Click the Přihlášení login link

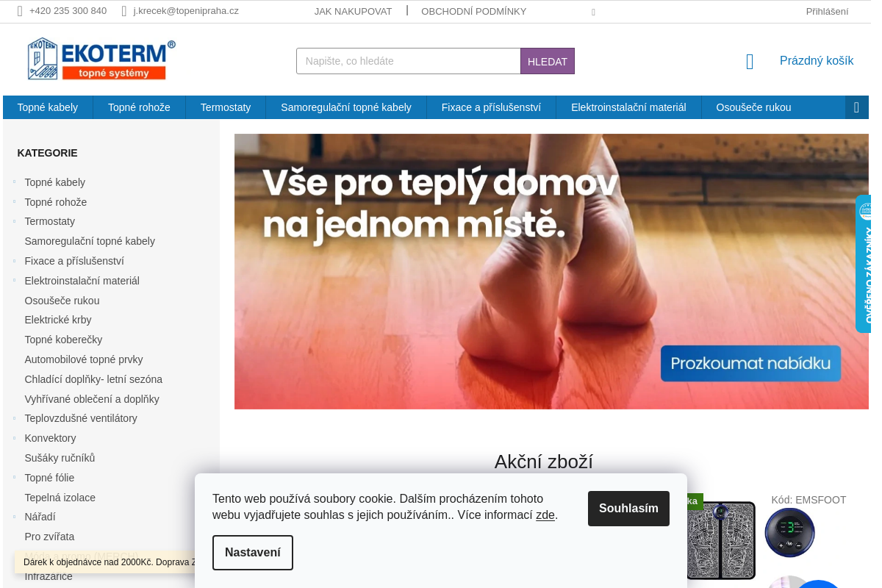827,11
